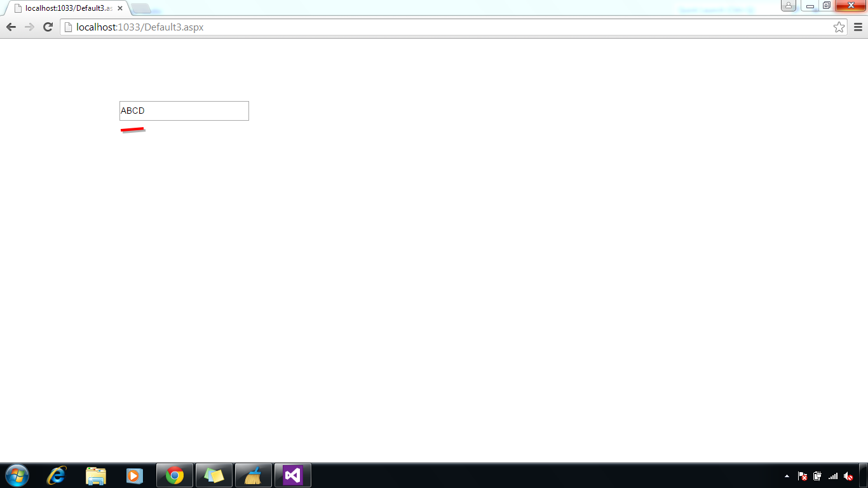Go back to the previous page

pyautogui.click(x=11, y=27)
